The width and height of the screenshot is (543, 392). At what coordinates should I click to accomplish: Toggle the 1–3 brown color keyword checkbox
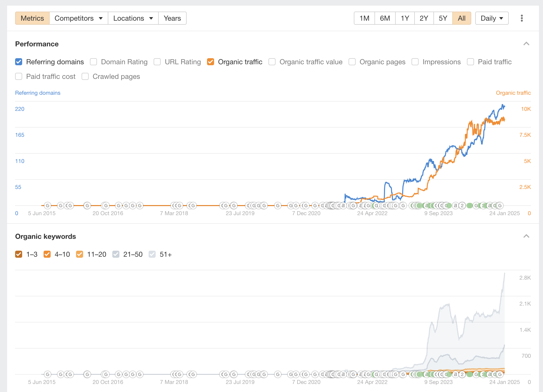tap(19, 254)
